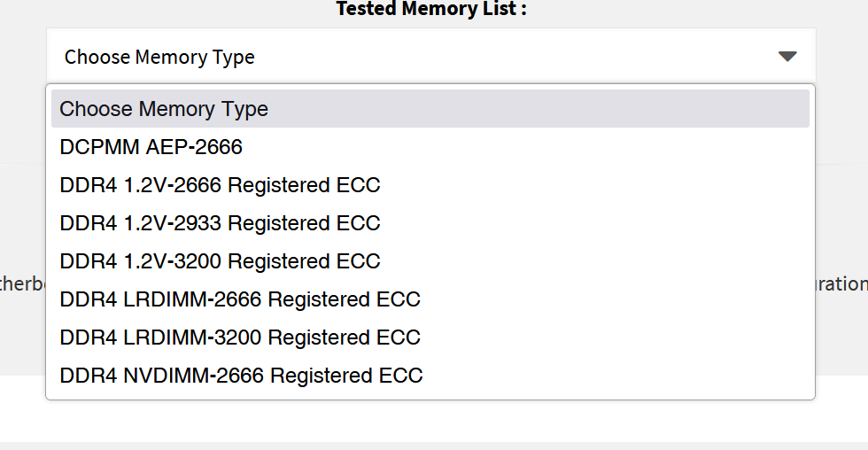Choose DCPMM AEP-2666 from the list
Image resolution: width=868 pixels, height=450 pixels.
[x=151, y=147]
